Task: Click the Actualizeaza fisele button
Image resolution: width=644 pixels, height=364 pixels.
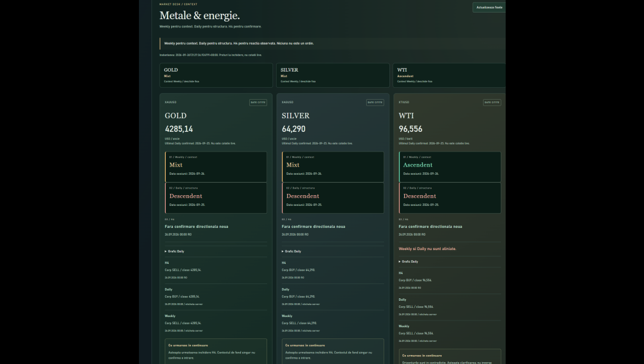Action: point(489,7)
